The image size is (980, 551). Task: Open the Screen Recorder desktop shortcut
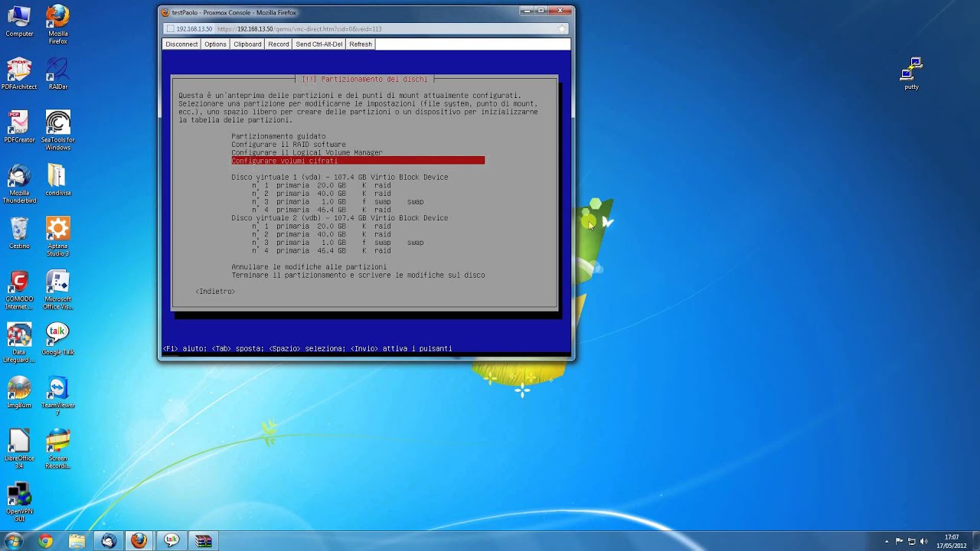coord(58,448)
